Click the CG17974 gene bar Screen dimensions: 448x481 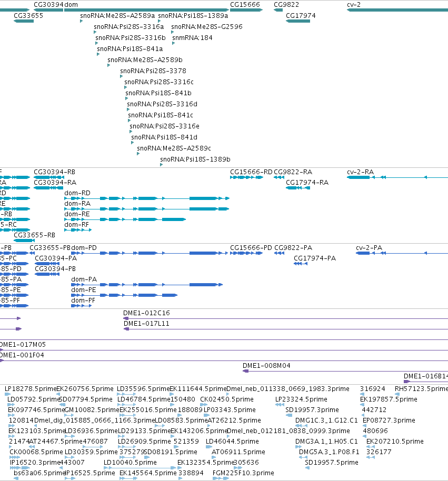(x=298, y=21)
